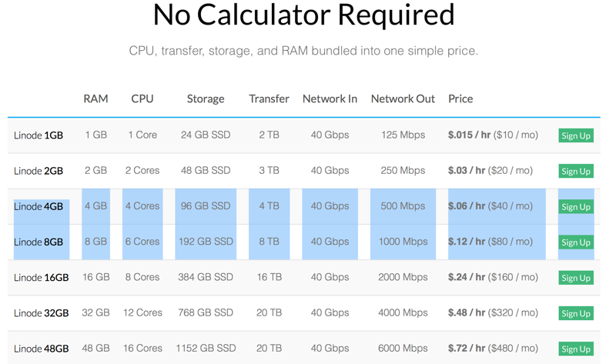Screen dimensions: 616x364
Task: Click the Transfer column header
Action: point(269,99)
